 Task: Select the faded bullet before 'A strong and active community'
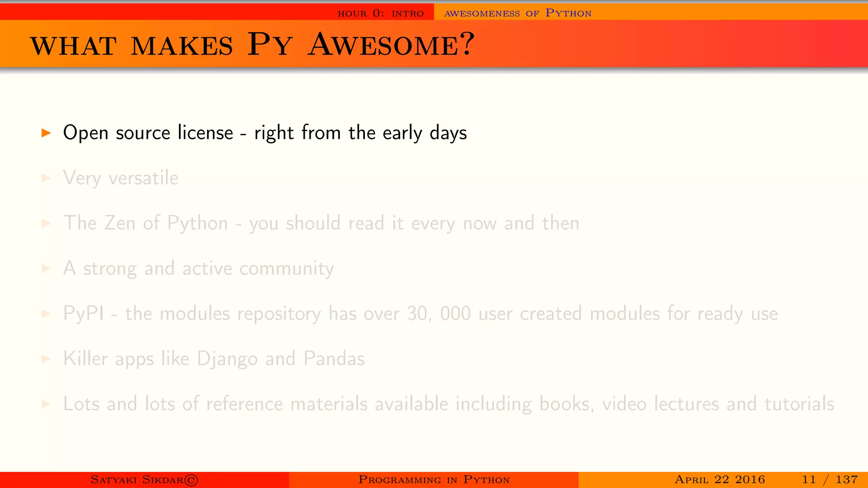46,269
